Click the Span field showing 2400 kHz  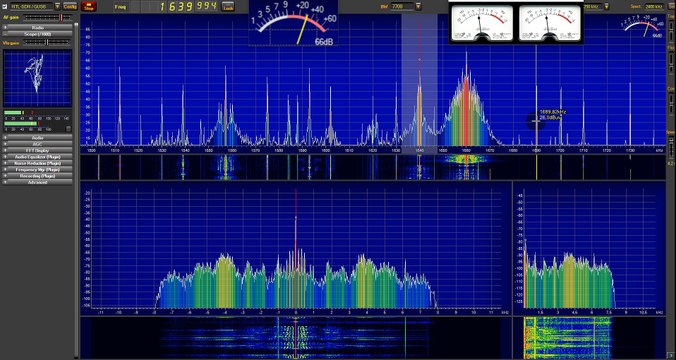(654, 6)
